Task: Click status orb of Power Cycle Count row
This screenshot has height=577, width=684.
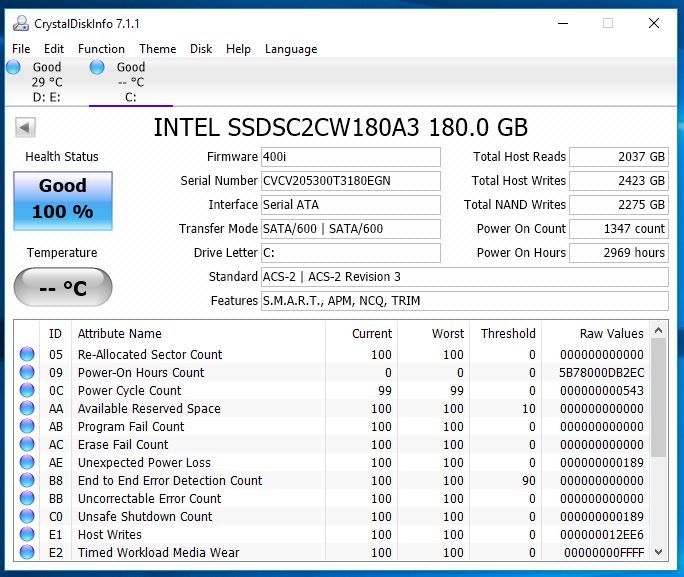Action: [27, 390]
